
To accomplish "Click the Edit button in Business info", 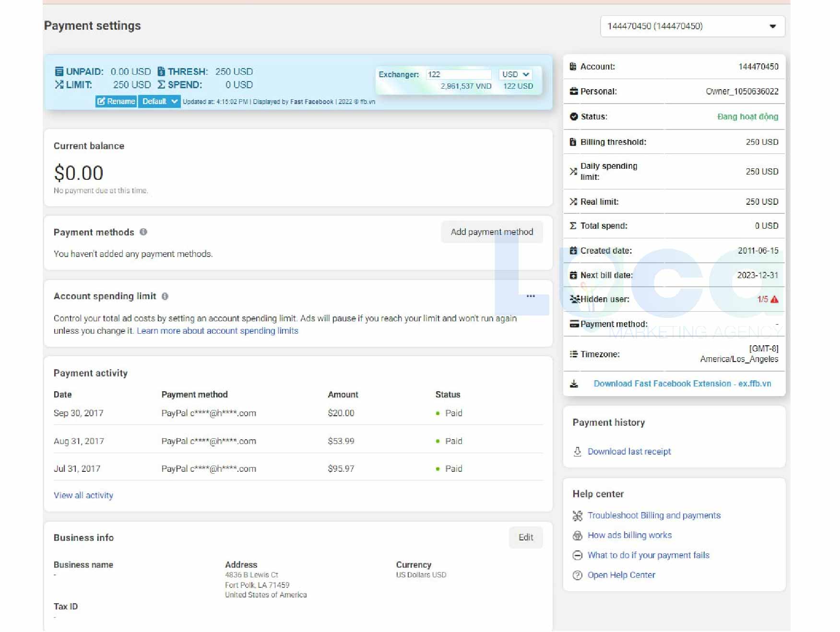I will (526, 538).
